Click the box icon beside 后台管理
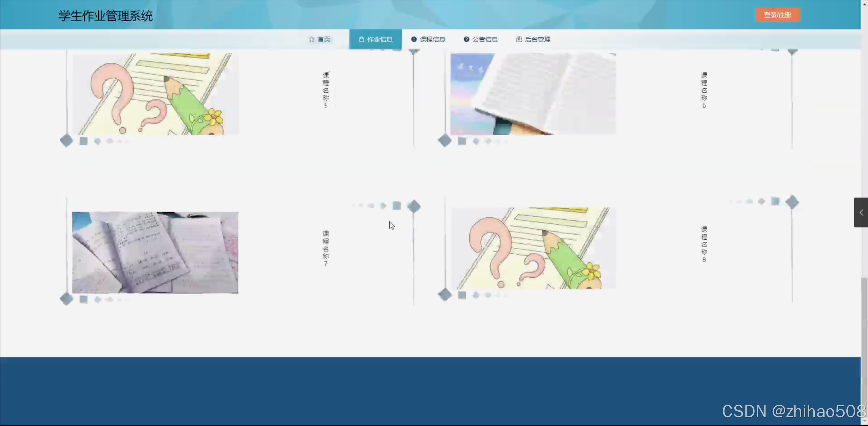The height and width of the screenshot is (426, 868). click(519, 39)
